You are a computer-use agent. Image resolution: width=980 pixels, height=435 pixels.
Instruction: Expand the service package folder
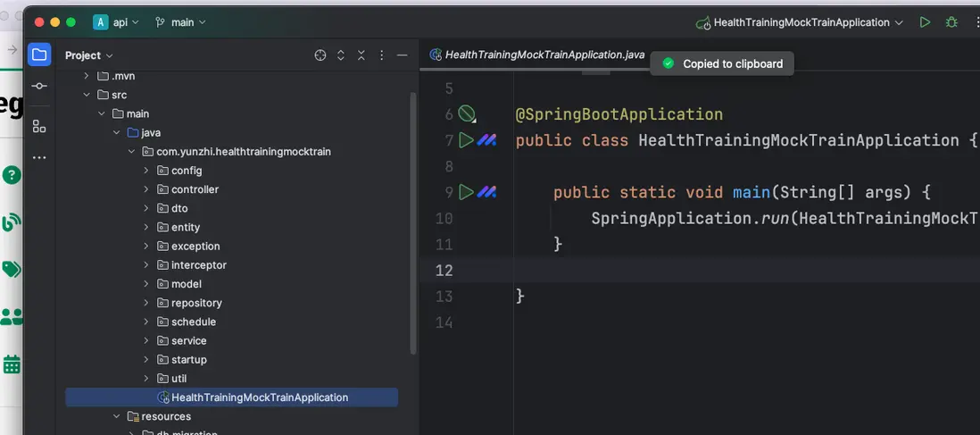coord(146,340)
